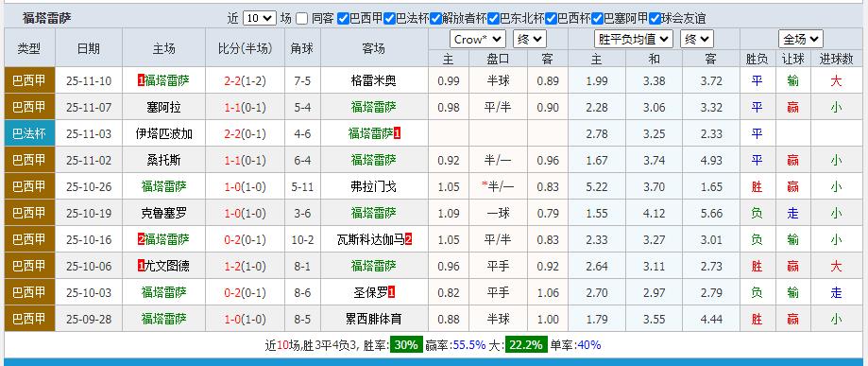
Task: Click handicap 一球 in 克鲁塞罗 row
Action: coord(498,213)
